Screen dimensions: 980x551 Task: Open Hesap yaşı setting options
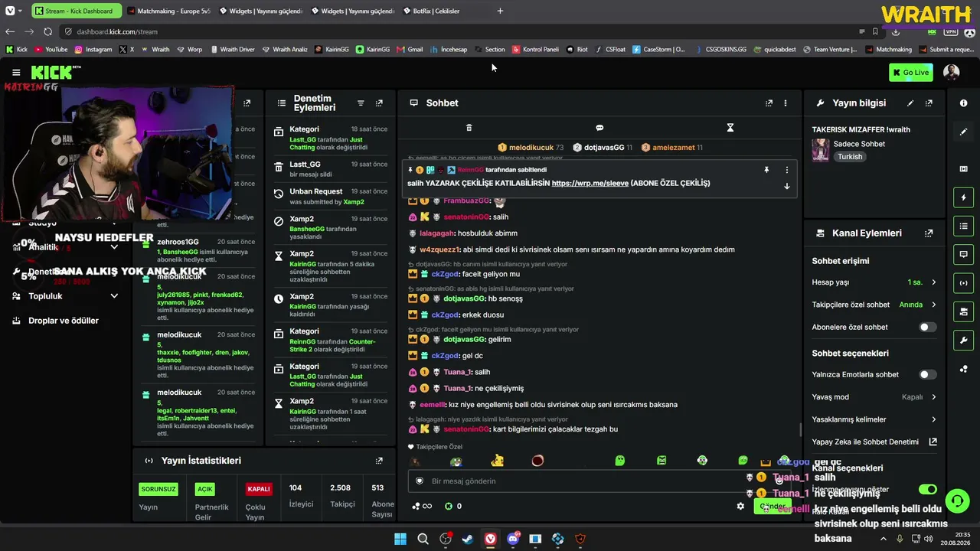click(874, 282)
